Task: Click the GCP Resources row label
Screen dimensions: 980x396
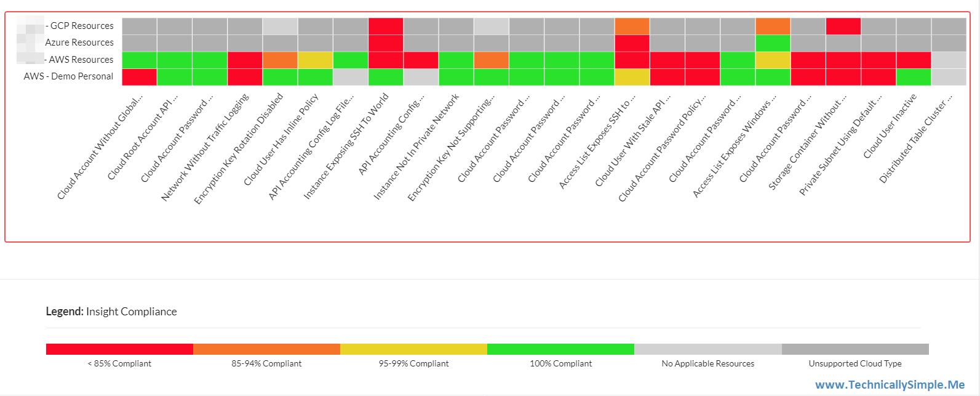Action: pos(81,26)
